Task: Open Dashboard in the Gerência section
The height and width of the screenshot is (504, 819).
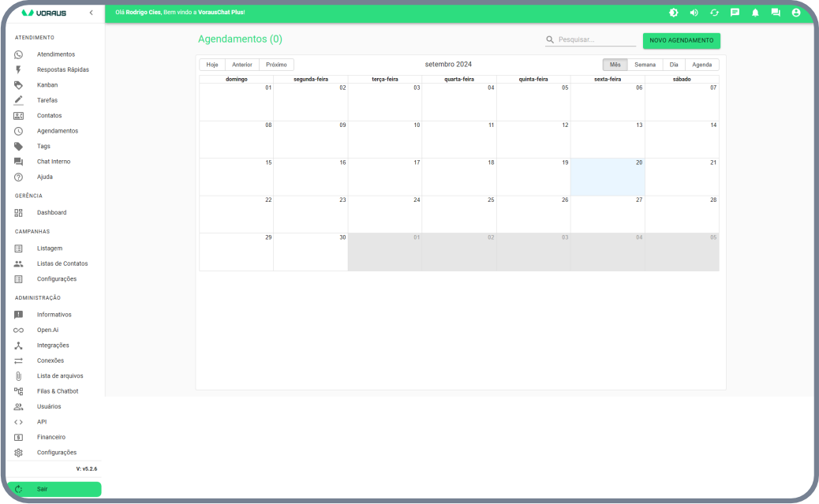Action: click(51, 213)
